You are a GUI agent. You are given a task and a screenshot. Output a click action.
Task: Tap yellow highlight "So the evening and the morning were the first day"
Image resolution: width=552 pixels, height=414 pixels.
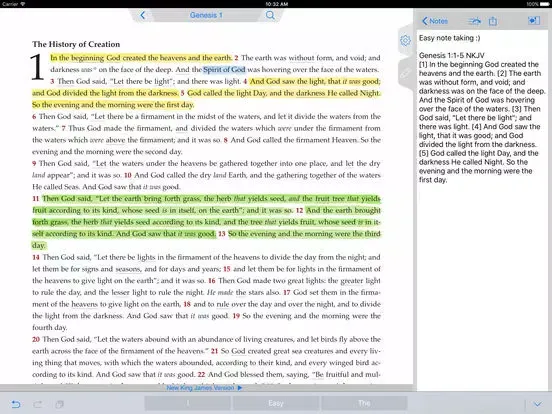pyautogui.click(x=113, y=105)
